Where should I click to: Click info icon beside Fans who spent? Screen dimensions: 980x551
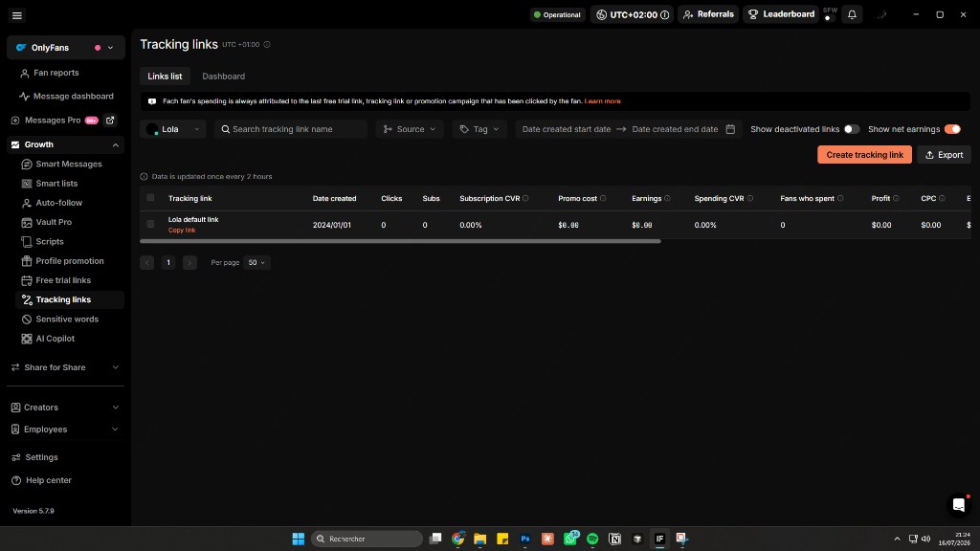[840, 199]
